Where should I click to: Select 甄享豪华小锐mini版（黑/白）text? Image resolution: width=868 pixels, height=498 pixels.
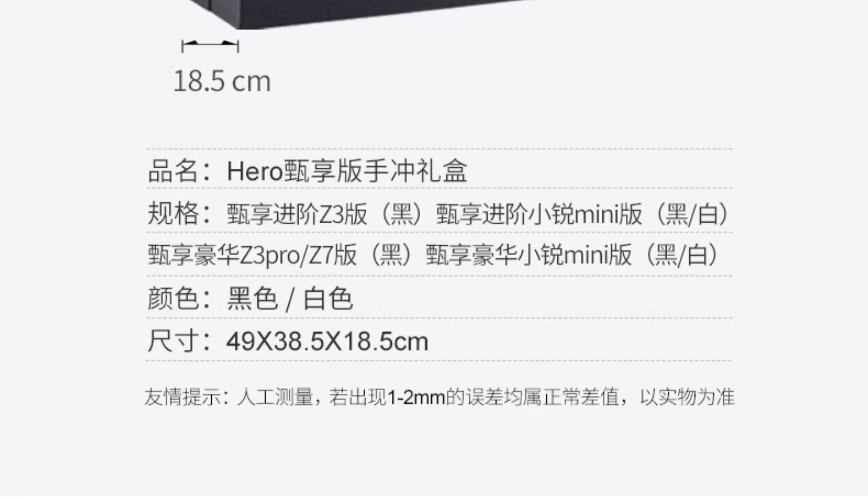[x=574, y=255]
